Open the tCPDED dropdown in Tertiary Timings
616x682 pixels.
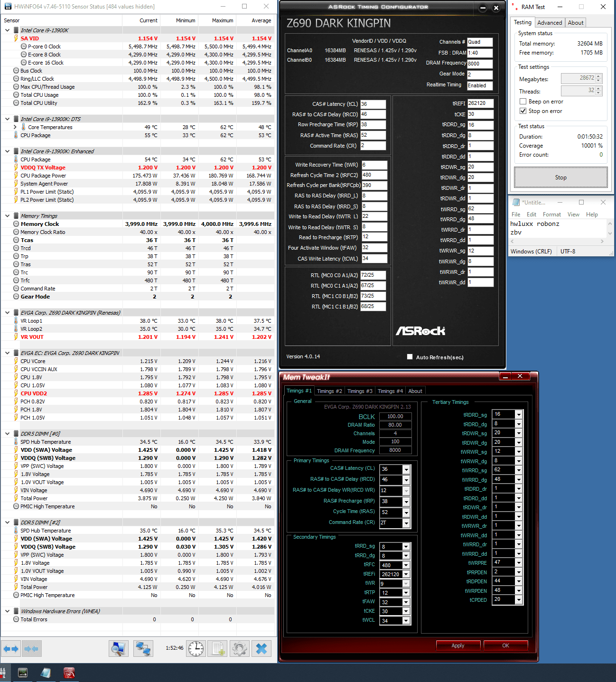point(519,600)
